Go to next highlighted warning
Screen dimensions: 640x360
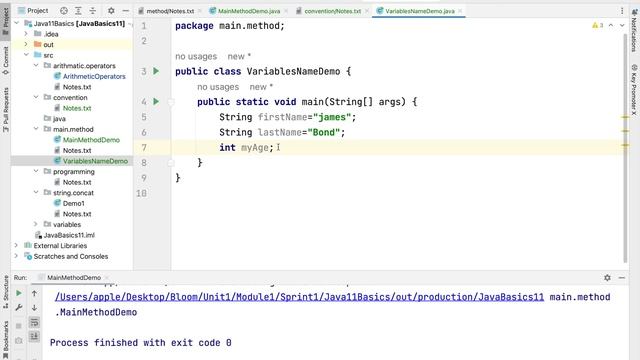(x=622, y=25)
